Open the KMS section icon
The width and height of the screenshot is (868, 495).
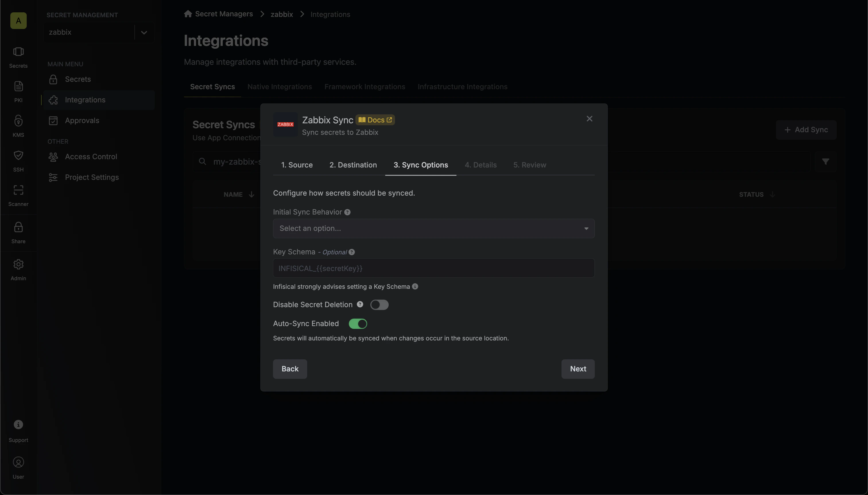coord(18,126)
